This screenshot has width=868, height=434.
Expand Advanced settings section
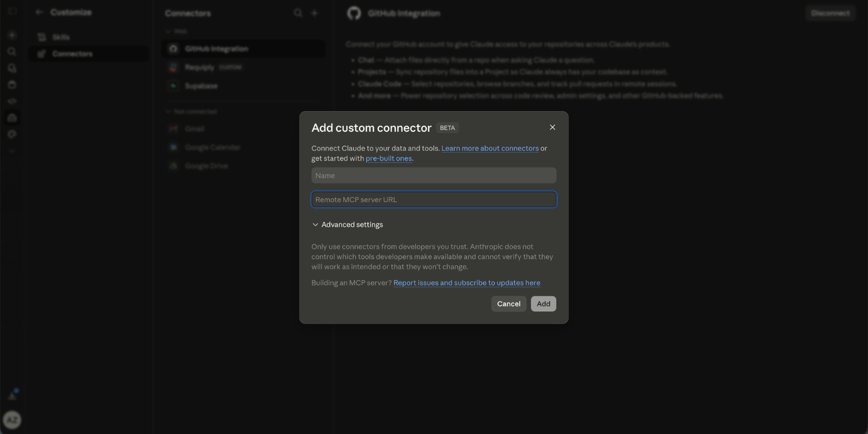point(348,225)
